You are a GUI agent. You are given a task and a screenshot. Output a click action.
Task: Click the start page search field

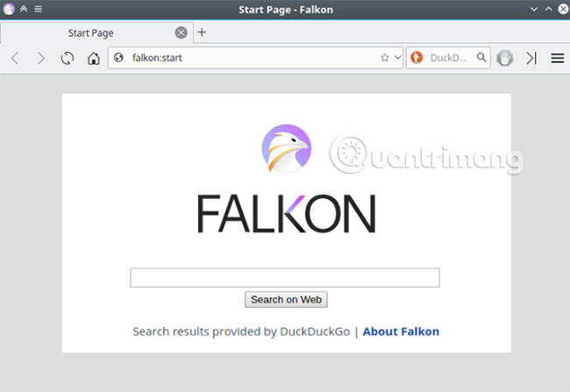(285, 277)
